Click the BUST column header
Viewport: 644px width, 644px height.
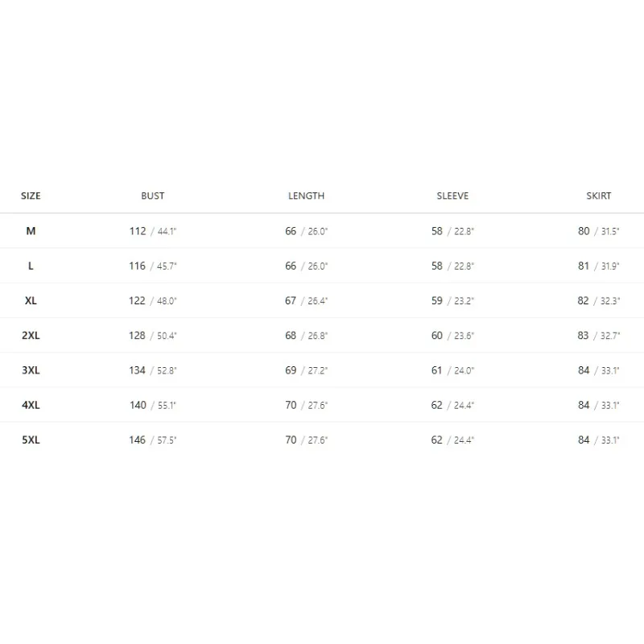(153, 196)
